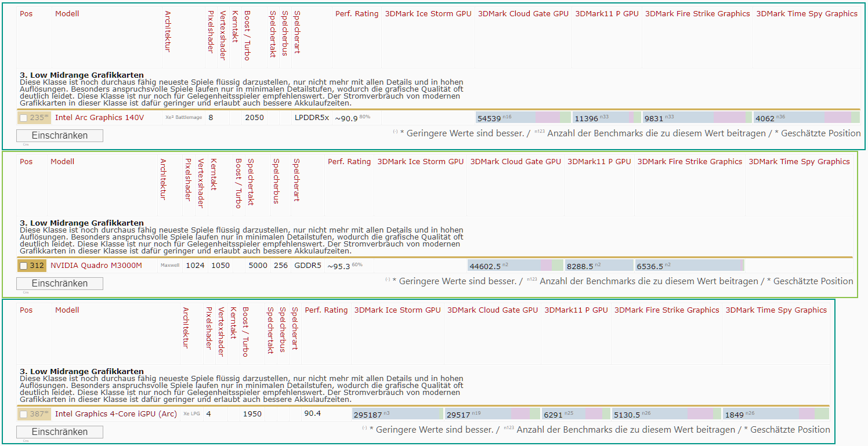Sort by Architektur in the 4-Core iGPU table
Image resolution: width=868 pixels, height=446 pixels.
(x=186, y=328)
